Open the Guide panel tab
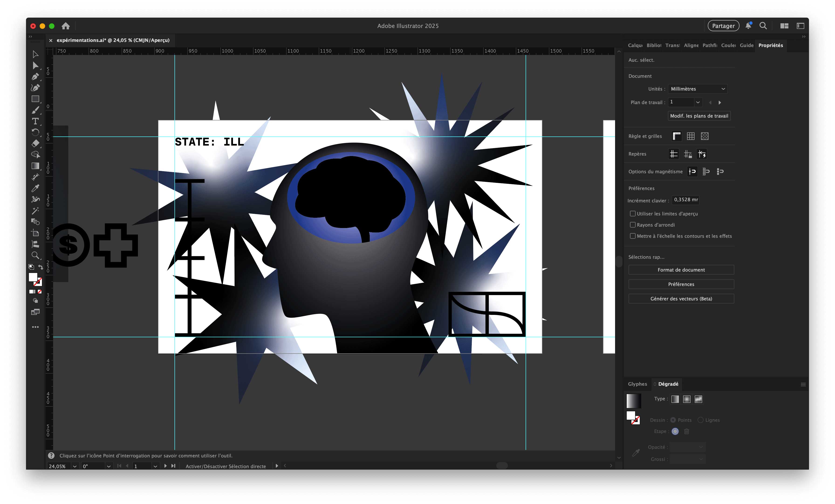Screen dimensions: 835x504 coord(746,45)
